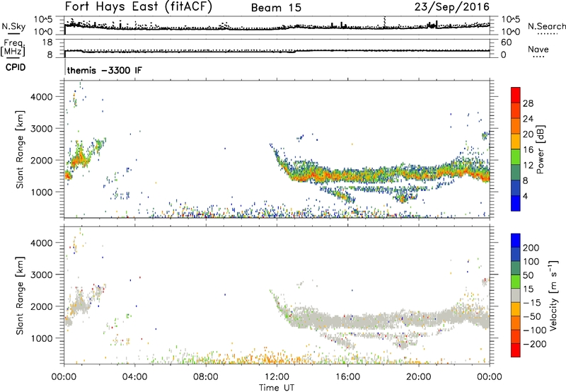Viewport: 566px width, 392px height.
Task: Click the 16:00 time tick label
Action: tap(347, 377)
